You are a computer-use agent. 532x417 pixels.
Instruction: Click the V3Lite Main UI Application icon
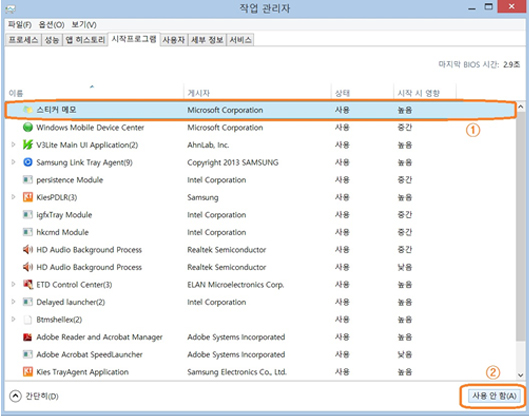pyautogui.click(x=27, y=145)
